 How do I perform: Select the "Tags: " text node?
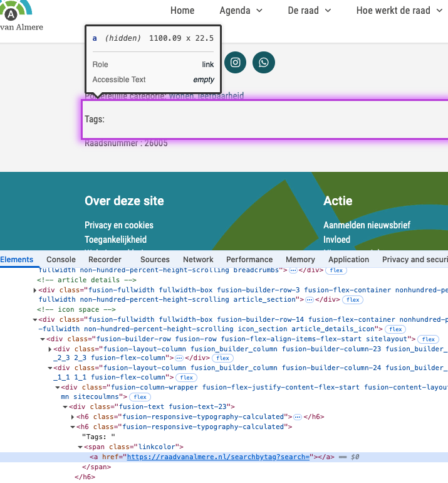(98, 437)
